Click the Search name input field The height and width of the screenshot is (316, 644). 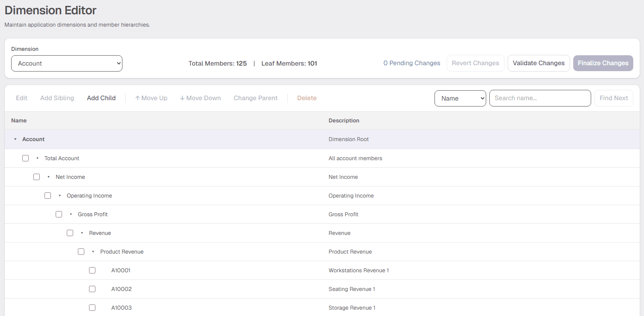coord(540,98)
